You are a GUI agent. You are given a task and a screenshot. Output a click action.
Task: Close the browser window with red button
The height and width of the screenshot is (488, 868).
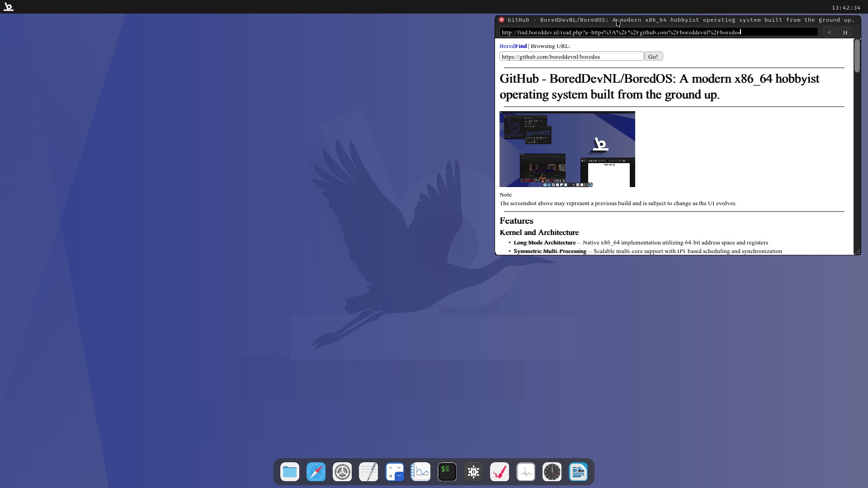click(x=501, y=20)
